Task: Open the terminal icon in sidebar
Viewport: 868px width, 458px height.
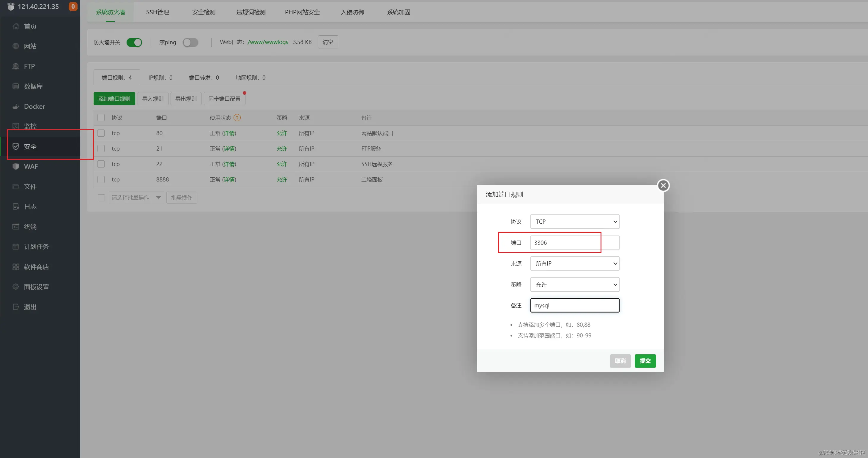Action: click(x=16, y=227)
